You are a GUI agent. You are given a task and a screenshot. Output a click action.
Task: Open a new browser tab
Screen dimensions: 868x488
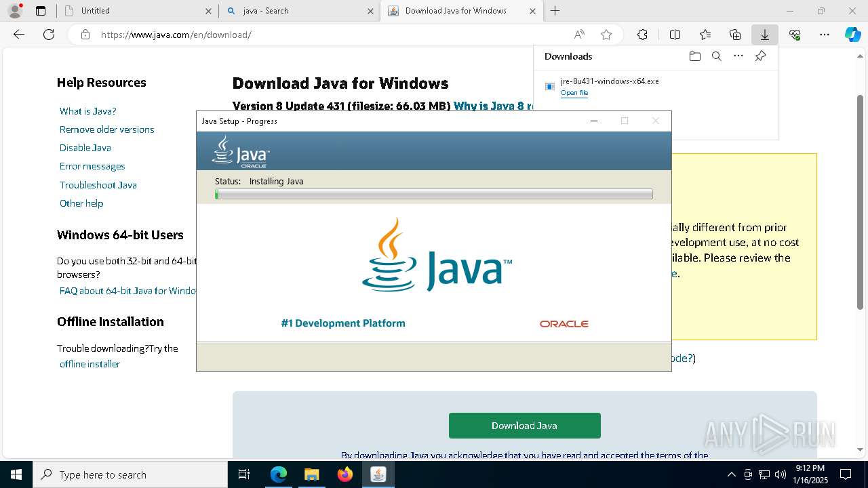click(x=555, y=11)
